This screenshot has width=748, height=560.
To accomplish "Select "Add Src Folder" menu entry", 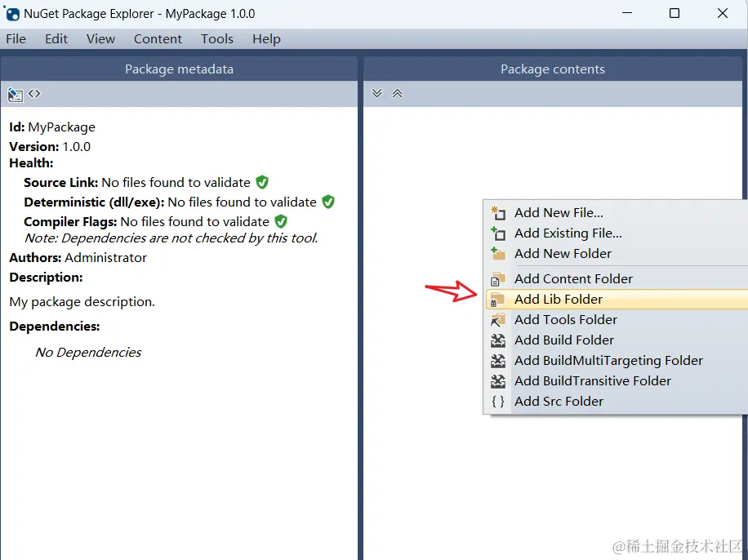I will click(617, 402).
